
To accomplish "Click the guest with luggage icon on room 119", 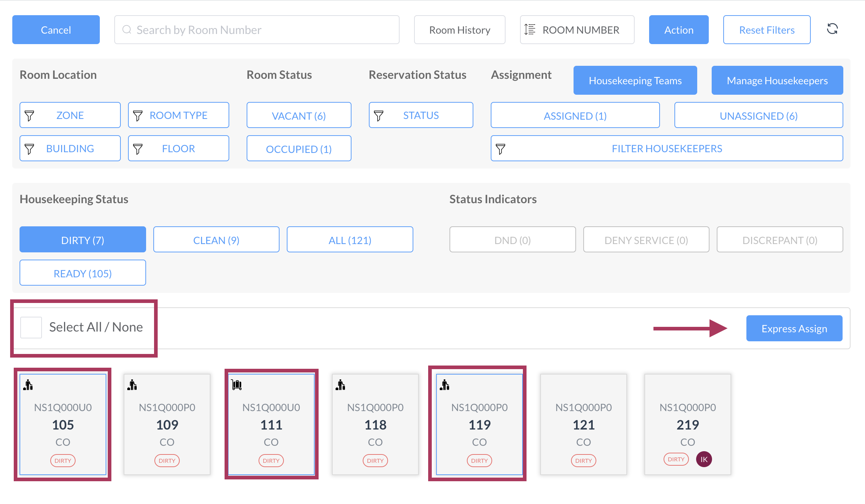I will coord(444,385).
